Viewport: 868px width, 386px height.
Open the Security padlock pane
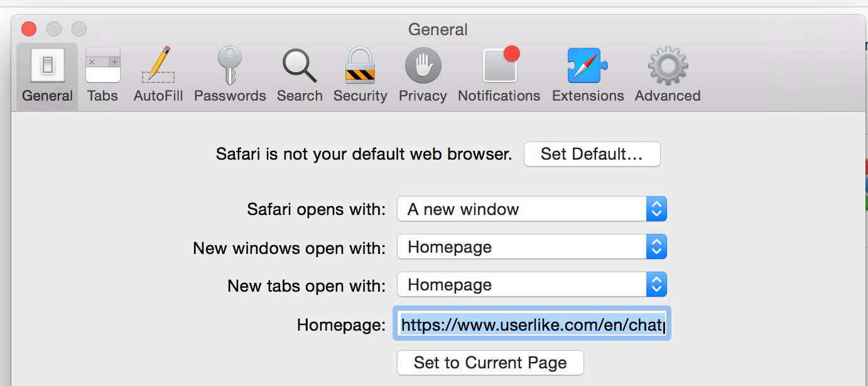click(x=360, y=75)
